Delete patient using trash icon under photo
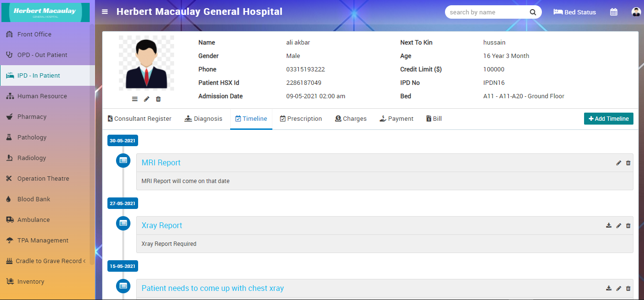 pos(158,99)
